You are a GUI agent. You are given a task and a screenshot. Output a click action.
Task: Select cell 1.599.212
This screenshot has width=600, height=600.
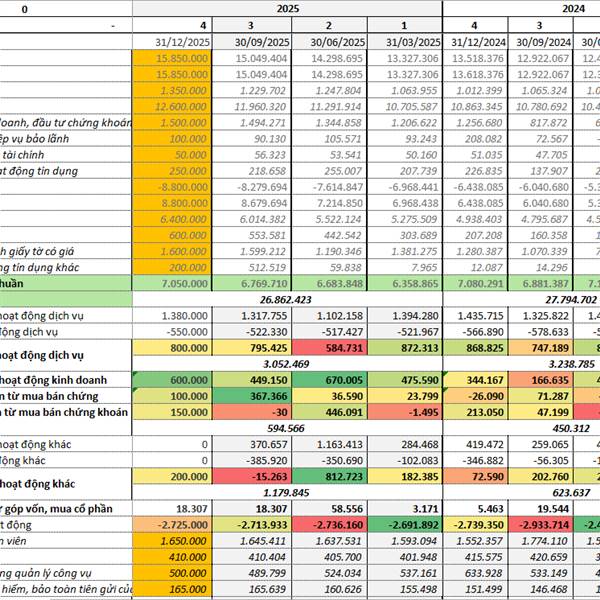(x=252, y=251)
